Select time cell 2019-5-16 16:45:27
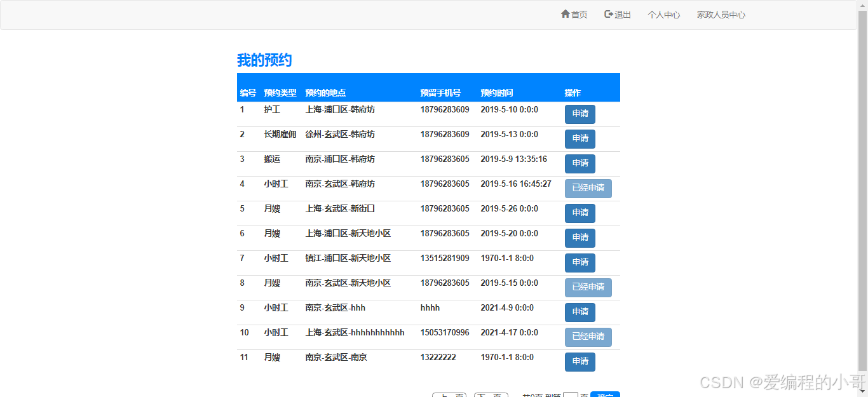The width and height of the screenshot is (868, 397). click(516, 184)
